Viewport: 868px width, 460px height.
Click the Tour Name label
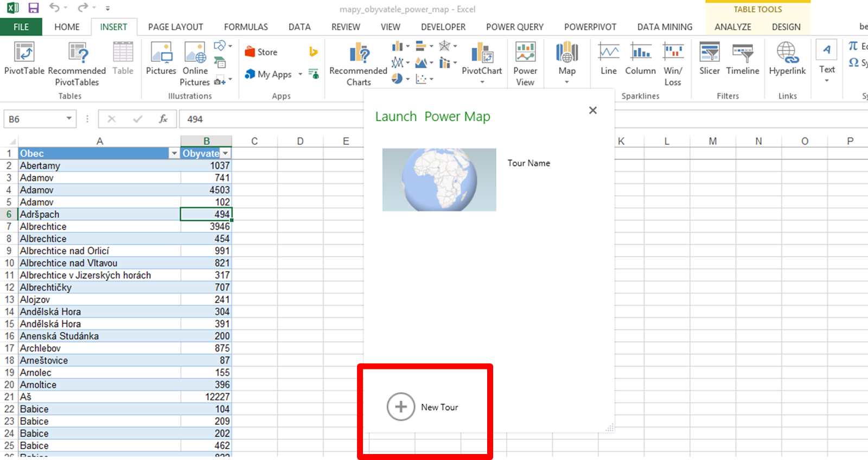coord(529,163)
